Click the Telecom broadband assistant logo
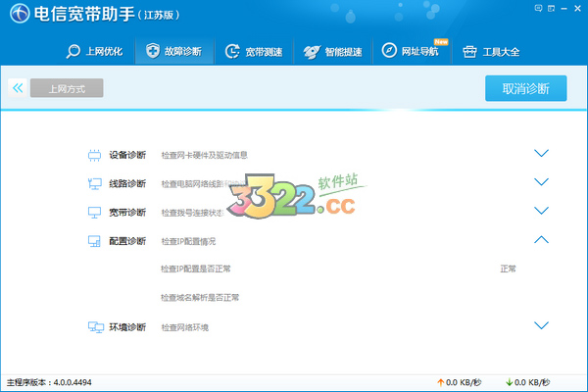This screenshot has height=392, width=588. [20, 14]
